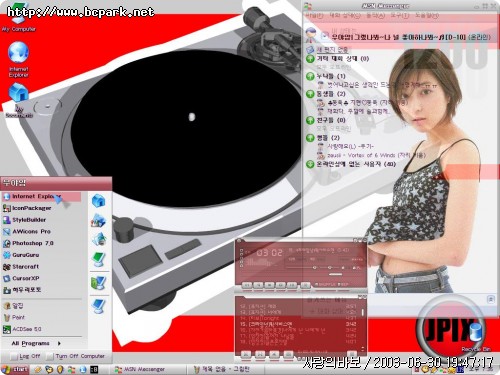
Task: Open Internet Explorer desktop icon
Action: pyautogui.click(x=19, y=59)
